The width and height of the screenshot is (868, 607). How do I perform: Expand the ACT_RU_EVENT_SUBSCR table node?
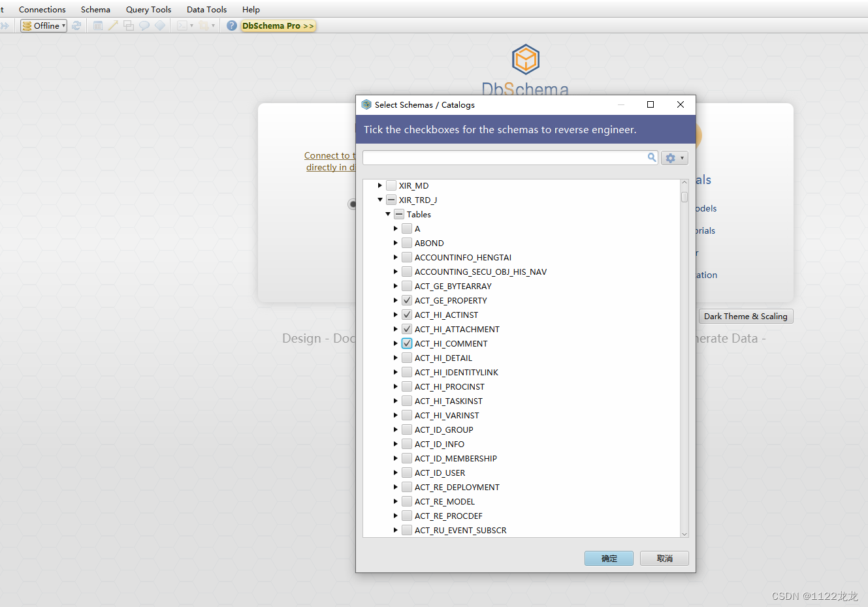[395, 530]
